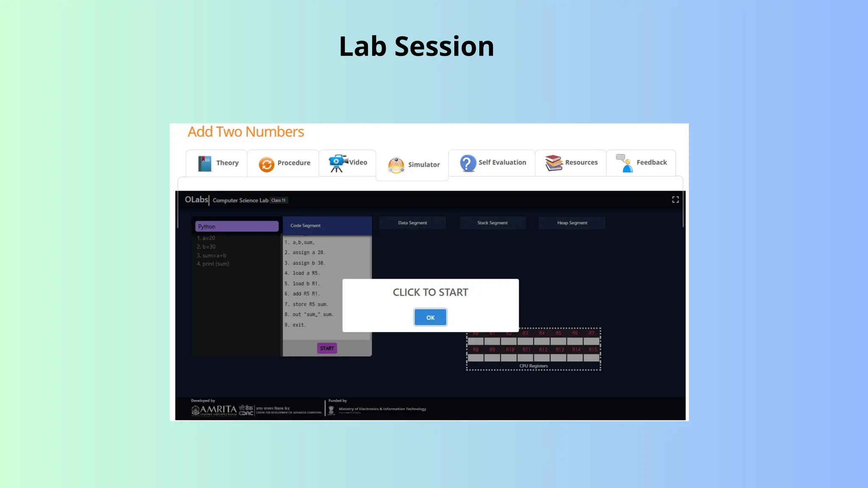The height and width of the screenshot is (488, 868).
Task: Click code line '1. a,b,sum,'
Action: point(300,243)
